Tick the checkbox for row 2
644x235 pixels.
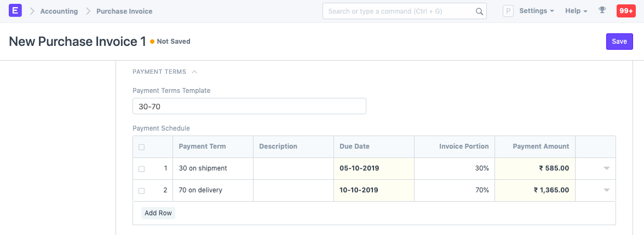[x=142, y=191]
